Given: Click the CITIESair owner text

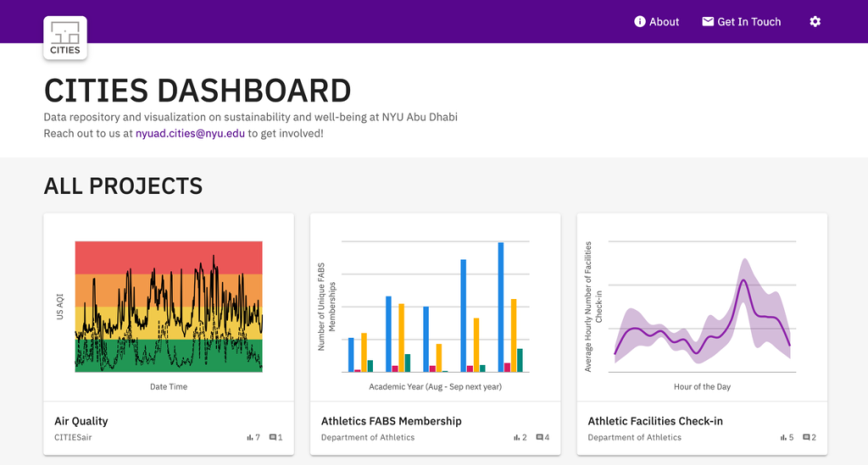Looking at the screenshot, I should (x=73, y=437).
